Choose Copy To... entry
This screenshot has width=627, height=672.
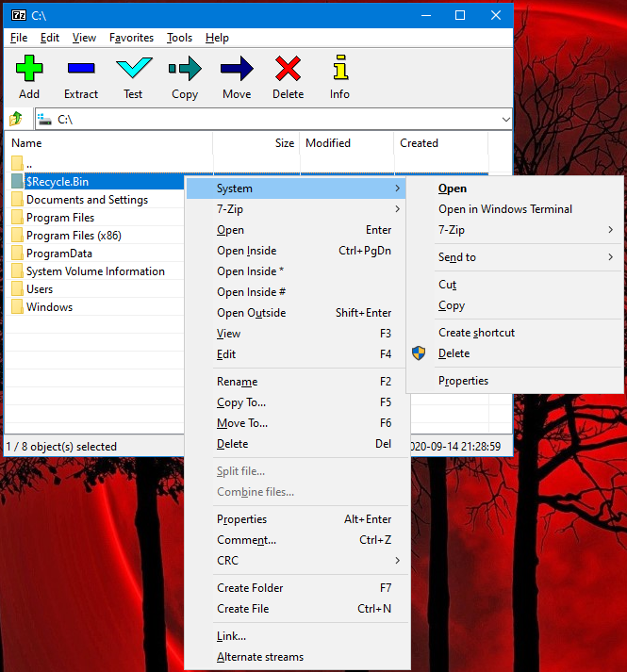point(297,402)
